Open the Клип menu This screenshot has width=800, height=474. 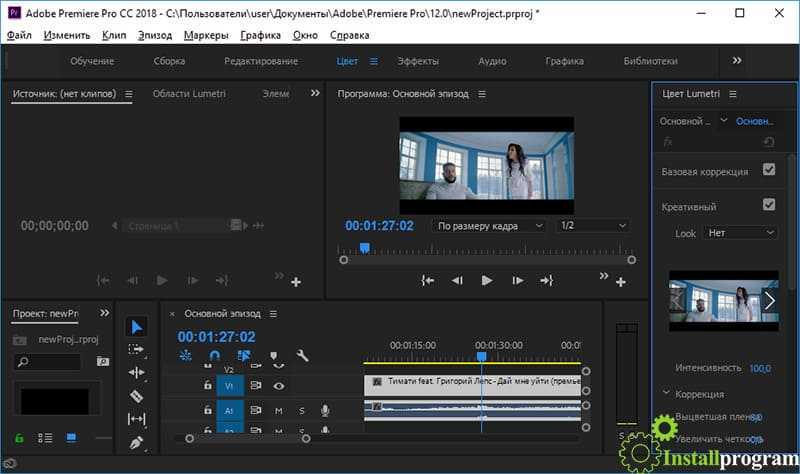[114, 35]
